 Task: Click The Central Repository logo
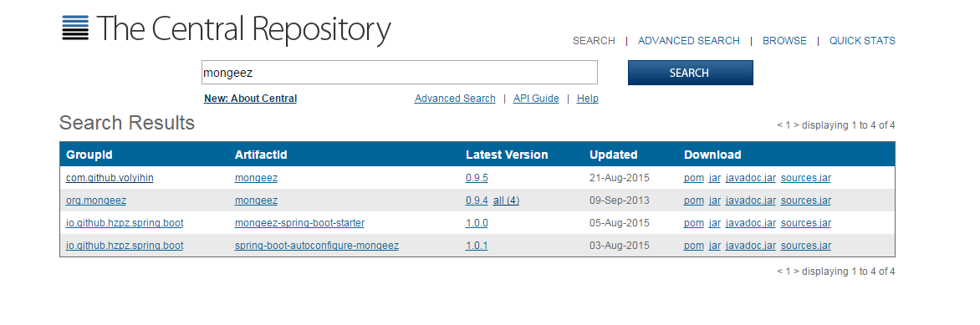tap(227, 29)
